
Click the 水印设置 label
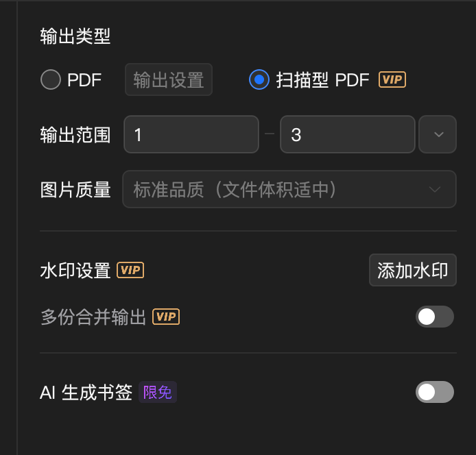[75, 270]
